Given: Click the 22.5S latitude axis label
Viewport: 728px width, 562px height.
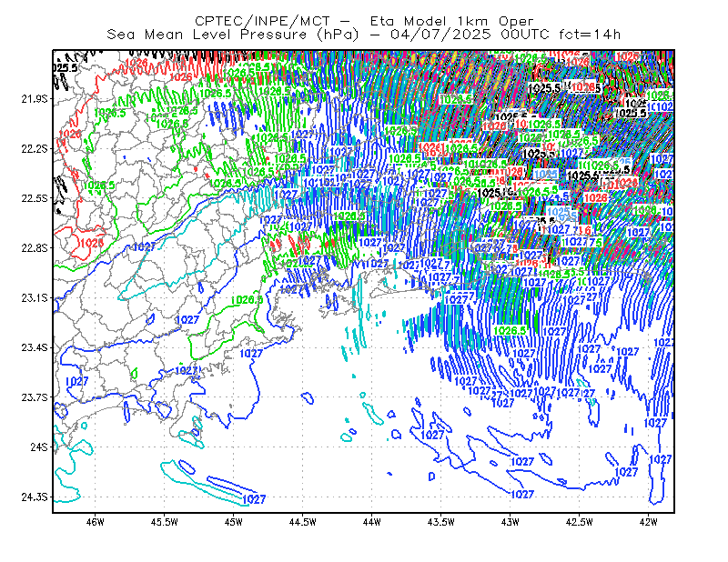Looking at the screenshot, I should pyautogui.click(x=35, y=198).
